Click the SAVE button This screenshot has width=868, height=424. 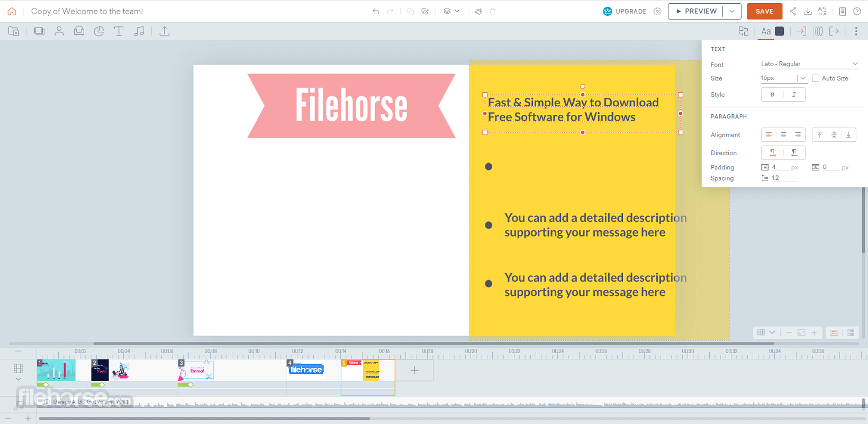point(764,11)
